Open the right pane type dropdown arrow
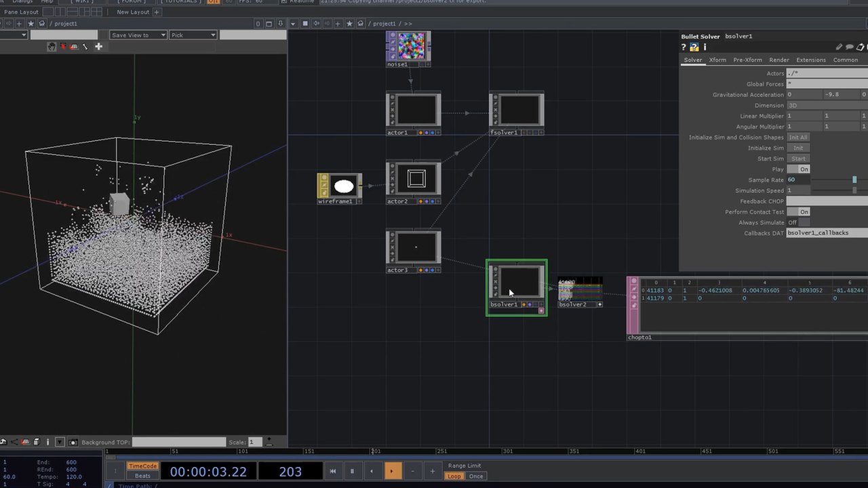Viewport: 868px width, 488px height. tap(293, 24)
